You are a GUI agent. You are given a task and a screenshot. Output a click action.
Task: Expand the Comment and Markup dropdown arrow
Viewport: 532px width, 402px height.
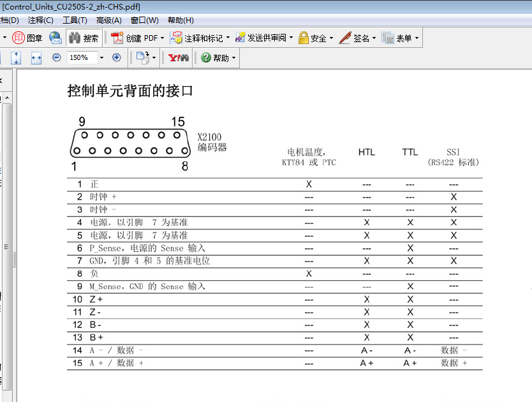point(228,38)
